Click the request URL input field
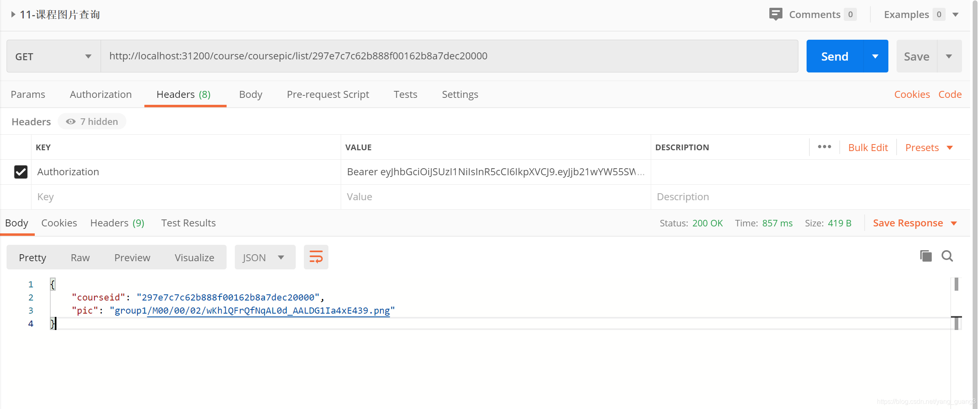The height and width of the screenshot is (409, 980). [449, 56]
